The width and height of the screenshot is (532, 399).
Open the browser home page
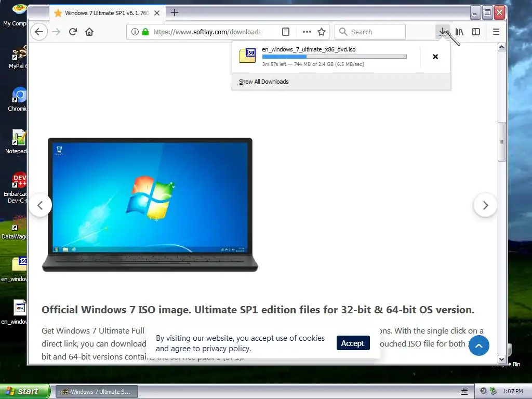(x=89, y=32)
